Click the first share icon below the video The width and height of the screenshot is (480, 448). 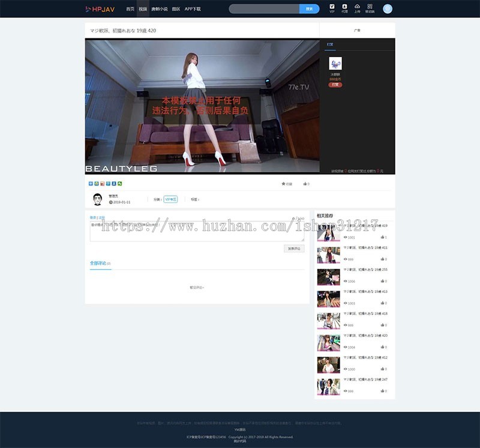(89, 183)
